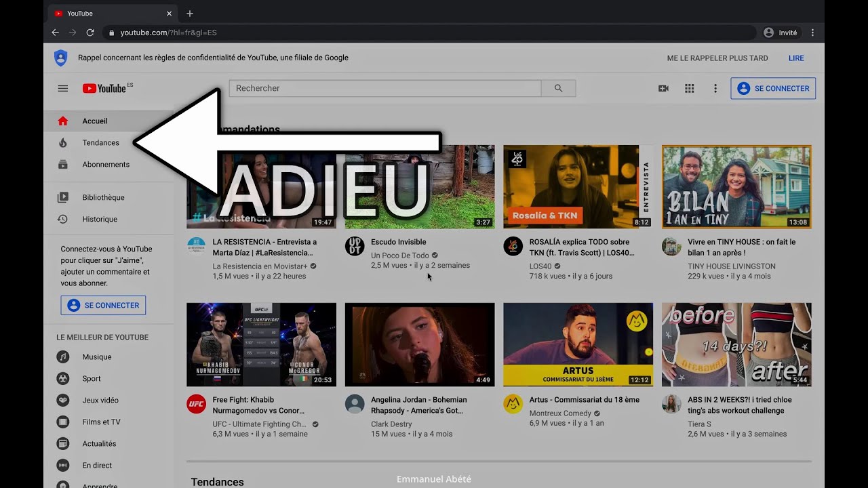Open Angelina Jordan Bohemian Rhapsody title
The height and width of the screenshot is (488, 868).
pos(419,405)
